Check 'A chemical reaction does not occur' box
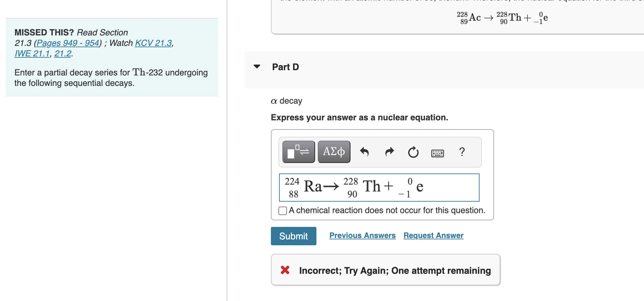The image size is (644, 301). pos(282,211)
